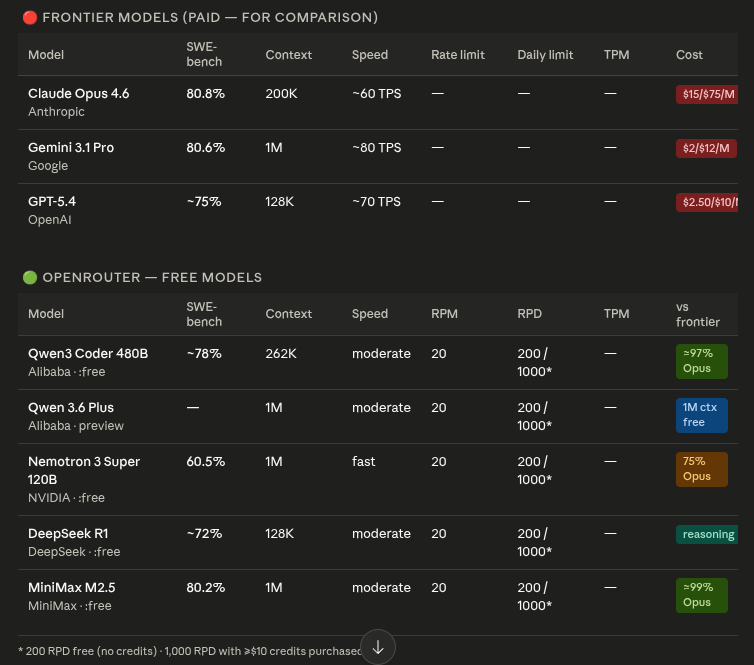Click the 'MiniMax · :free' subtitle

pos(70,605)
